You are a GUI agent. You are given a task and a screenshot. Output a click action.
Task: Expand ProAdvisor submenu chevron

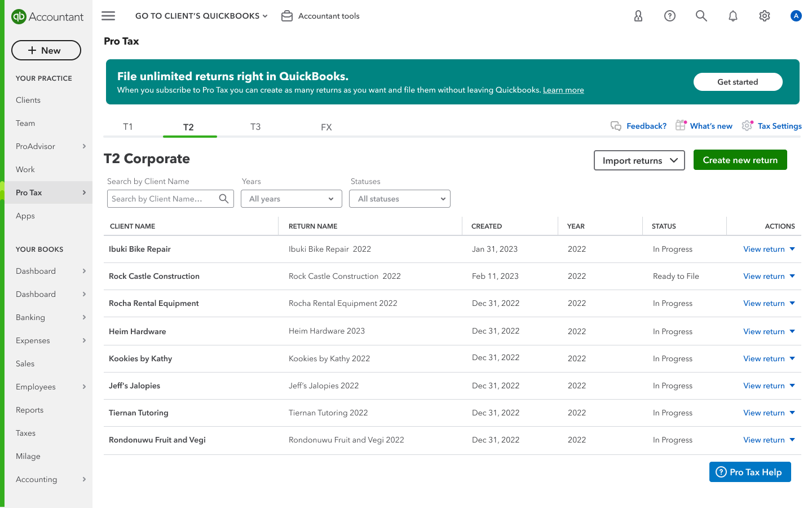point(84,146)
